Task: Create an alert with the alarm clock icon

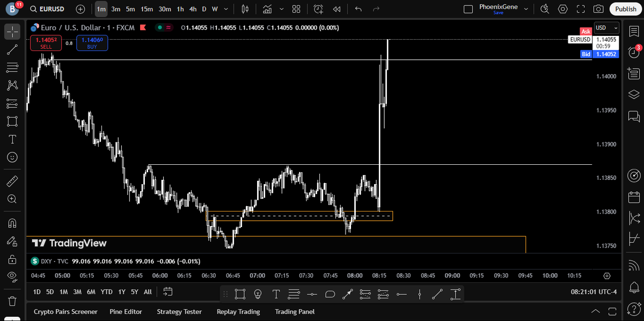Action: click(318, 9)
